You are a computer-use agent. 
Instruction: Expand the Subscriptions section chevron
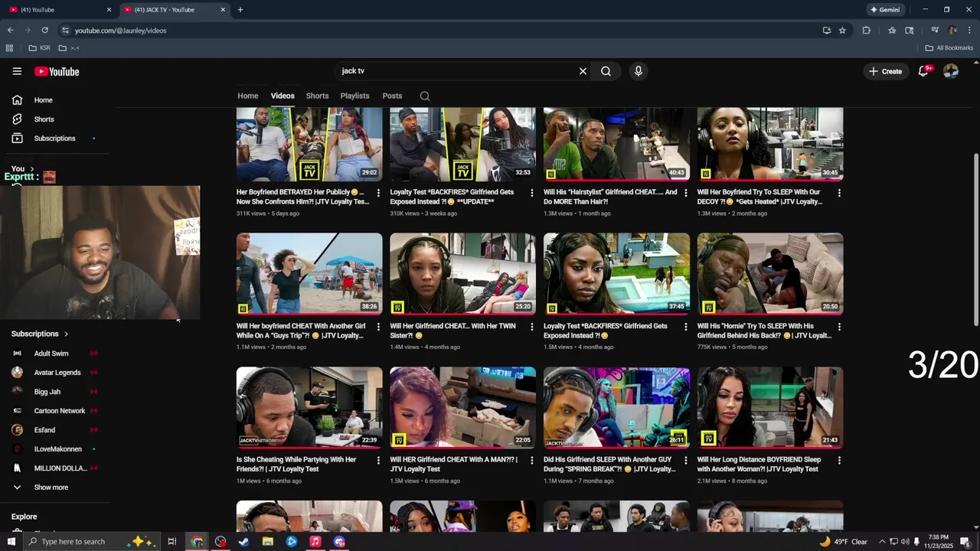66,334
